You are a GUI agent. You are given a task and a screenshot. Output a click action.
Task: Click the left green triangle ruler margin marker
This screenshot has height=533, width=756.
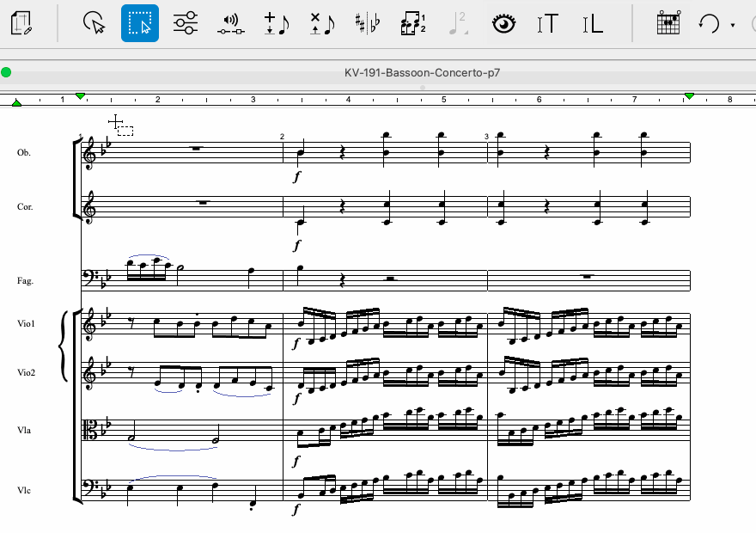16,103
